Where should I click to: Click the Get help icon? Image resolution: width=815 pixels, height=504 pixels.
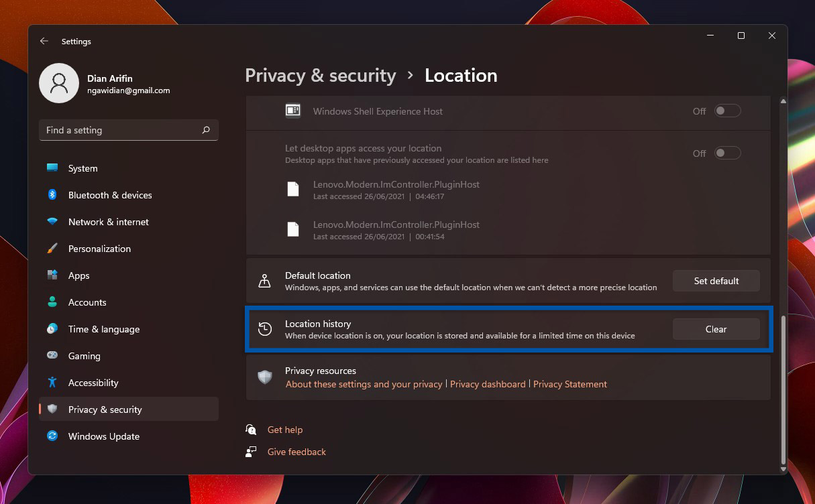pos(252,430)
